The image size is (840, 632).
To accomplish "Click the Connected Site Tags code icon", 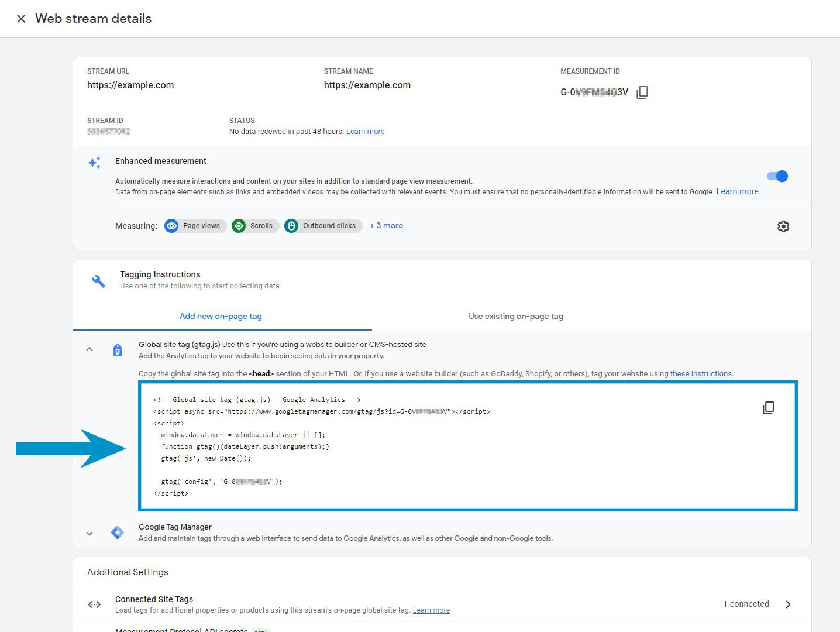I will 94,604.
